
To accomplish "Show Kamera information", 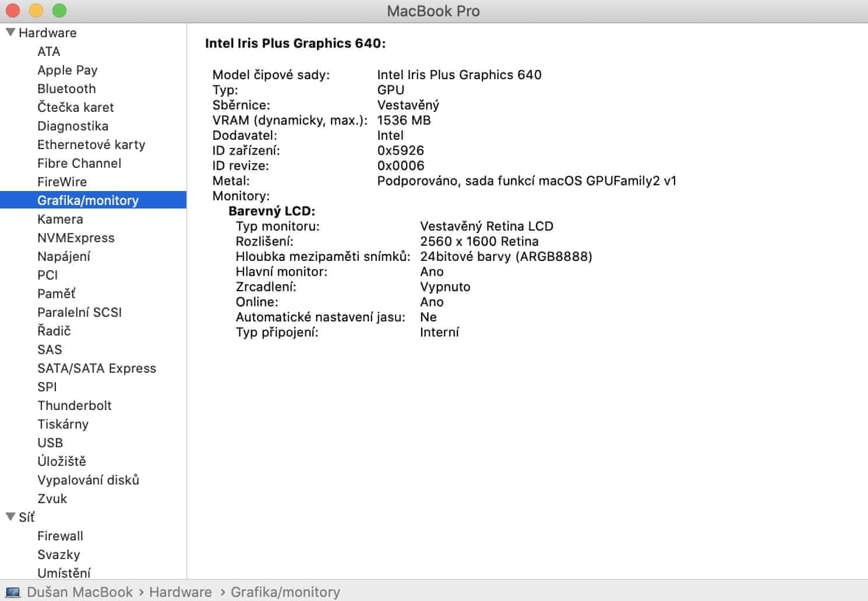I will (x=60, y=219).
